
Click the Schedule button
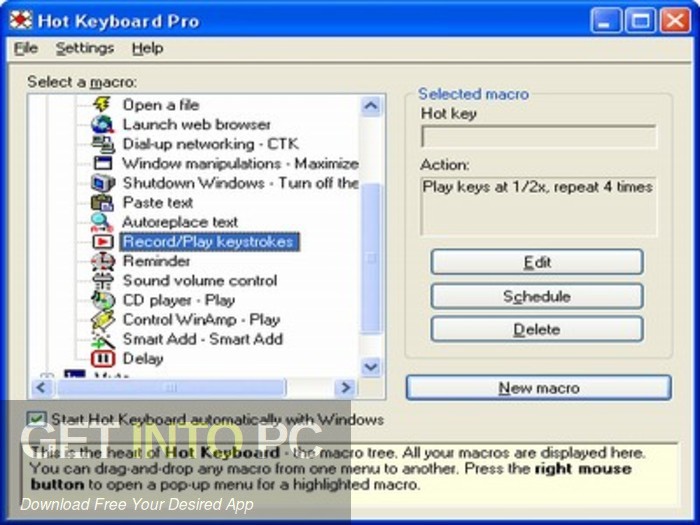coord(537,296)
